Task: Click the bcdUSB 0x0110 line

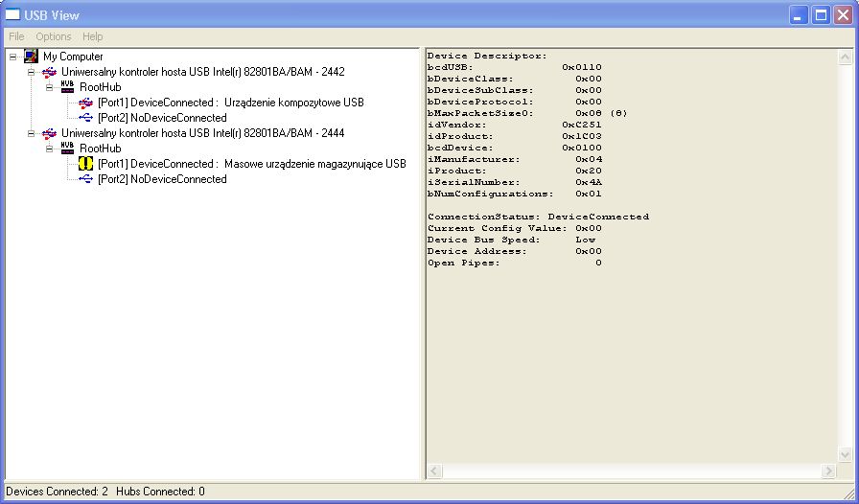Action: point(515,67)
